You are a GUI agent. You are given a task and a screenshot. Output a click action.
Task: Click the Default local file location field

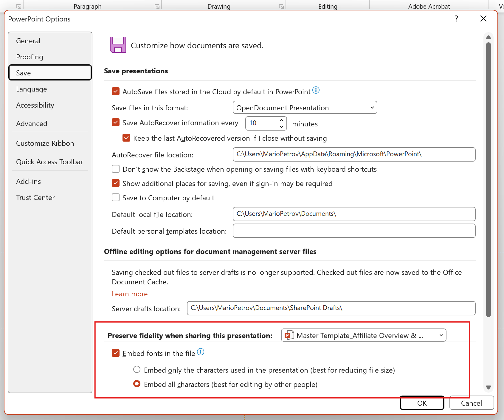(x=354, y=214)
